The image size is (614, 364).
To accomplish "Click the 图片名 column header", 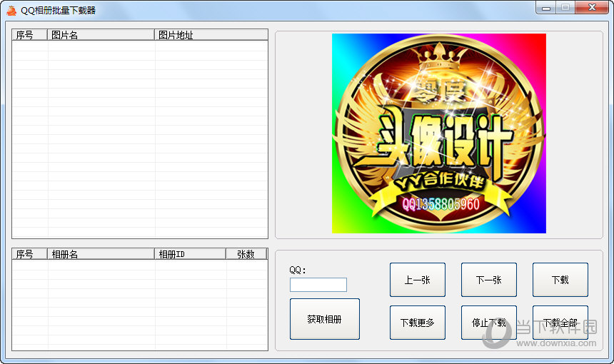I will (101, 35).
